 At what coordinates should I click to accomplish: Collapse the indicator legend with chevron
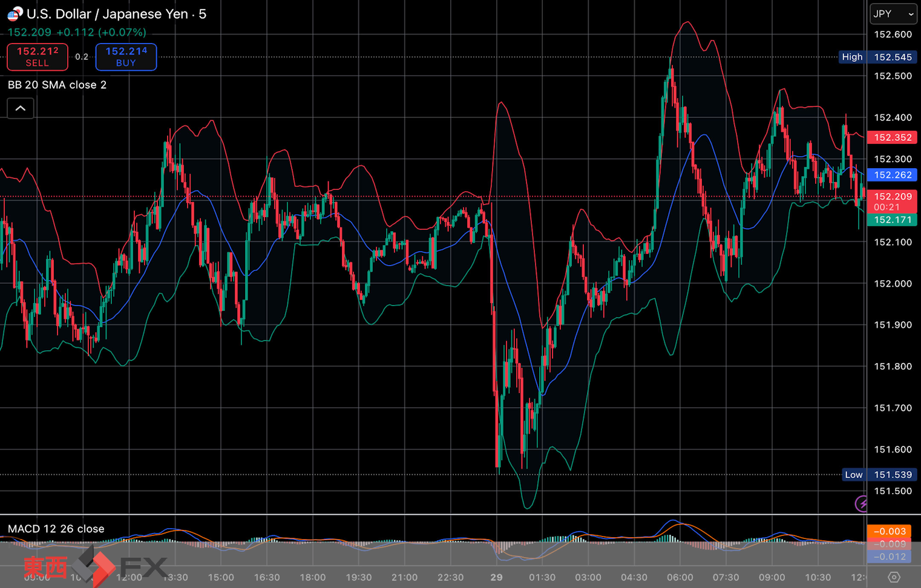pyautogui.click(x=21, y=108)
